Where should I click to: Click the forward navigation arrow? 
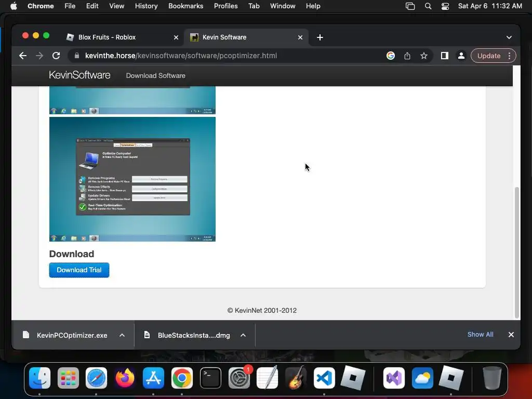39,56
